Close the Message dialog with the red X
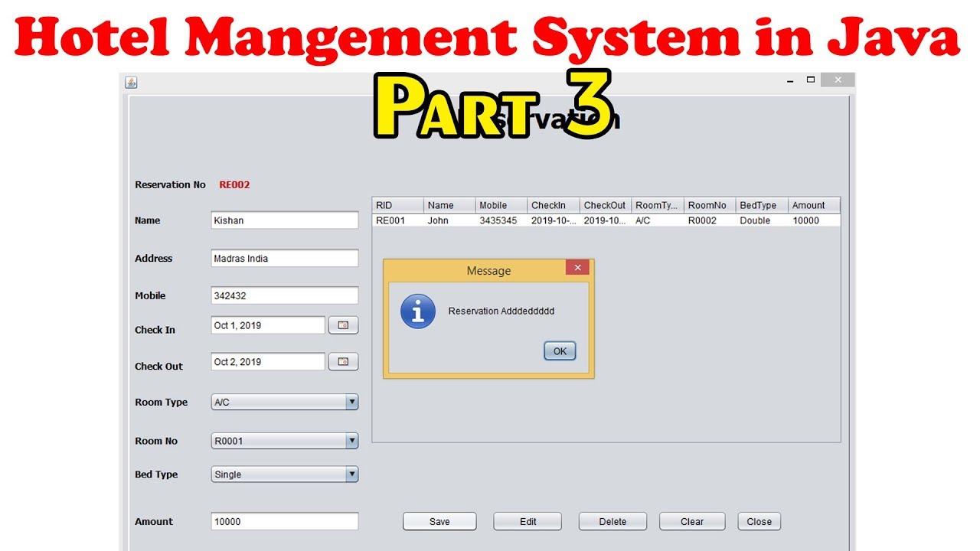 [x=577, y=268]
